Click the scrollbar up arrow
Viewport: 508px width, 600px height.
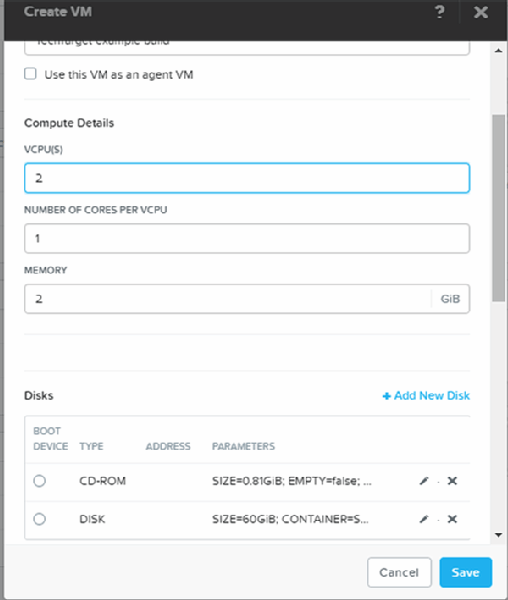tap(498, 51)
